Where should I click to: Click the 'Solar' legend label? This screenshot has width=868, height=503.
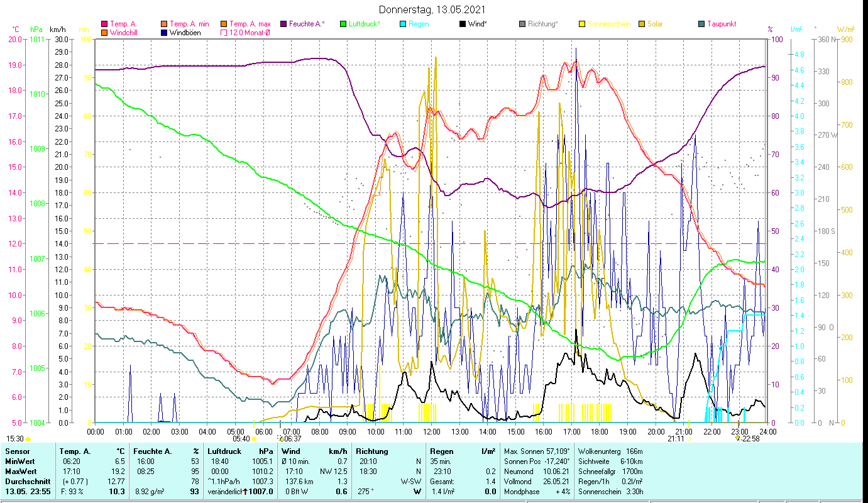656,24
